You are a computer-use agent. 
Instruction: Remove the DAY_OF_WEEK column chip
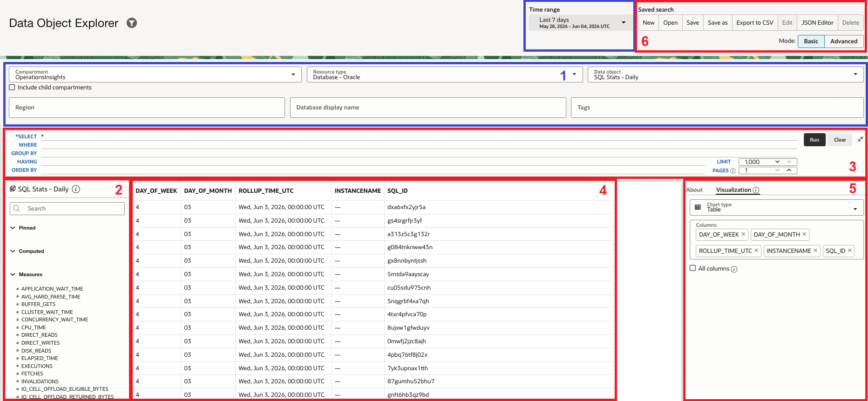[x=743, y=234]
